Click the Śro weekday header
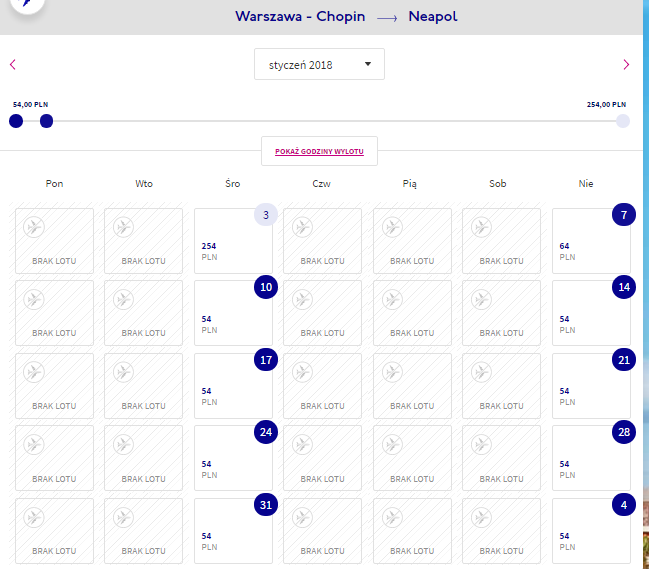 [233, 183]
